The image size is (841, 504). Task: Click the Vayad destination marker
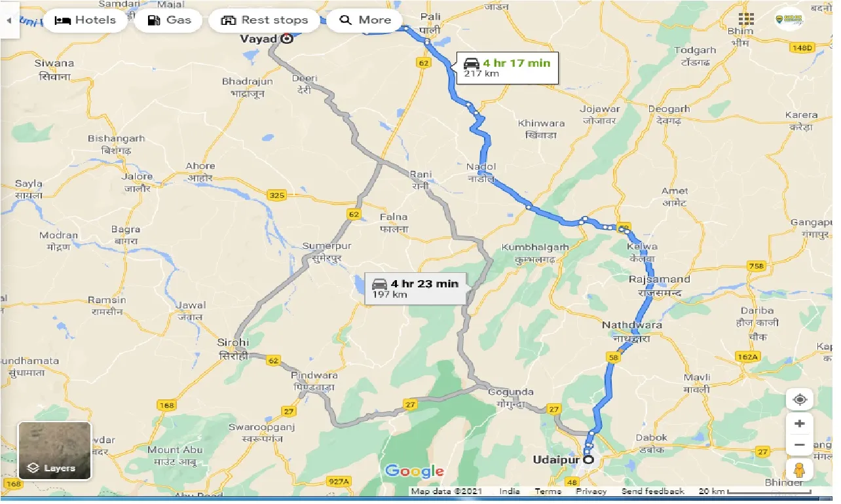click(286, 39)
